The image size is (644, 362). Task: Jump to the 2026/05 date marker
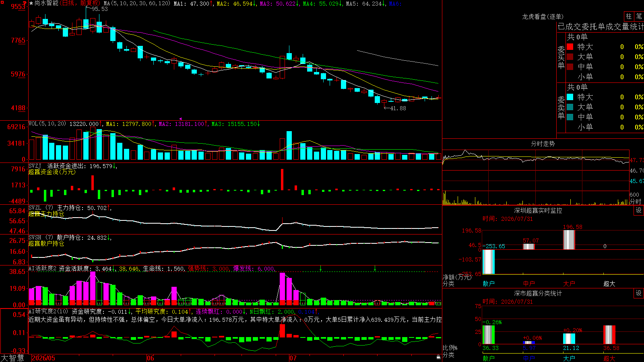[x=43, y=358]
